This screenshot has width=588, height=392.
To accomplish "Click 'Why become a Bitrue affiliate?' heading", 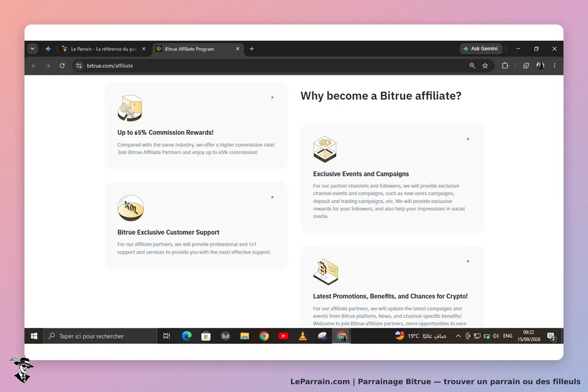I will (x=381, y=96).
